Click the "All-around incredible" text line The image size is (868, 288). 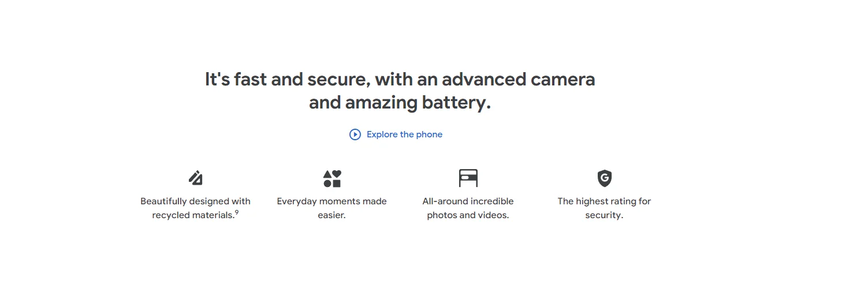468,201
